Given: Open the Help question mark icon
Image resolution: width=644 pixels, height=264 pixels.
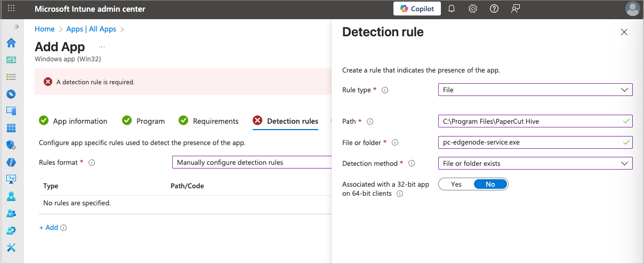Looking at the screenshot, I should (x=494, y=9).
